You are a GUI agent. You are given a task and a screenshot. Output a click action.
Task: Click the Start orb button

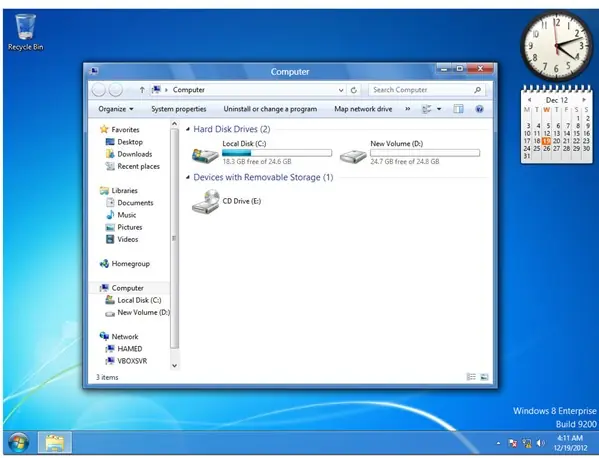point(18,443)
